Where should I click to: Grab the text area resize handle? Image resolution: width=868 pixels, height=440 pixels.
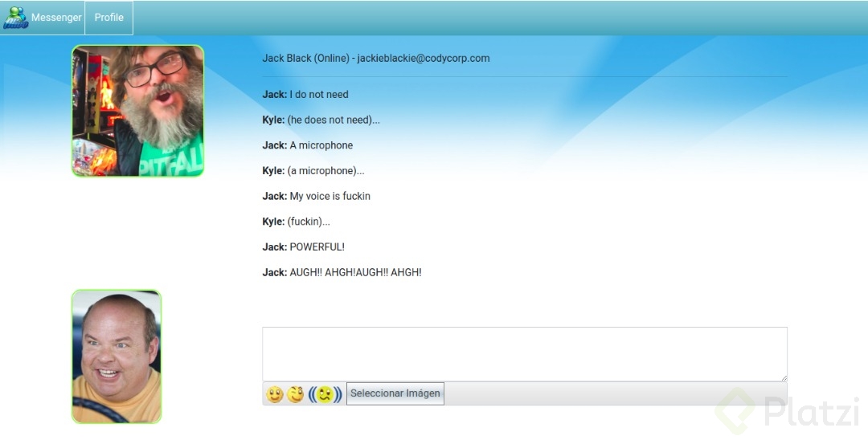point(784,377)
